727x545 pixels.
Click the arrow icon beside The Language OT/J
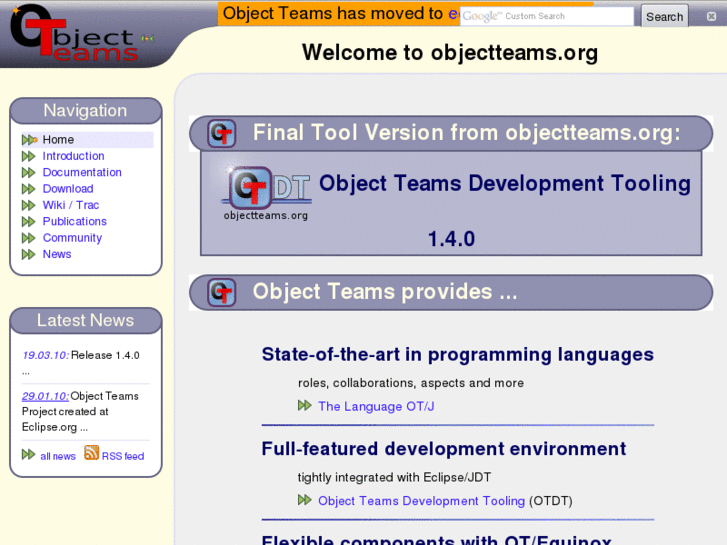[x=305, y=405]
